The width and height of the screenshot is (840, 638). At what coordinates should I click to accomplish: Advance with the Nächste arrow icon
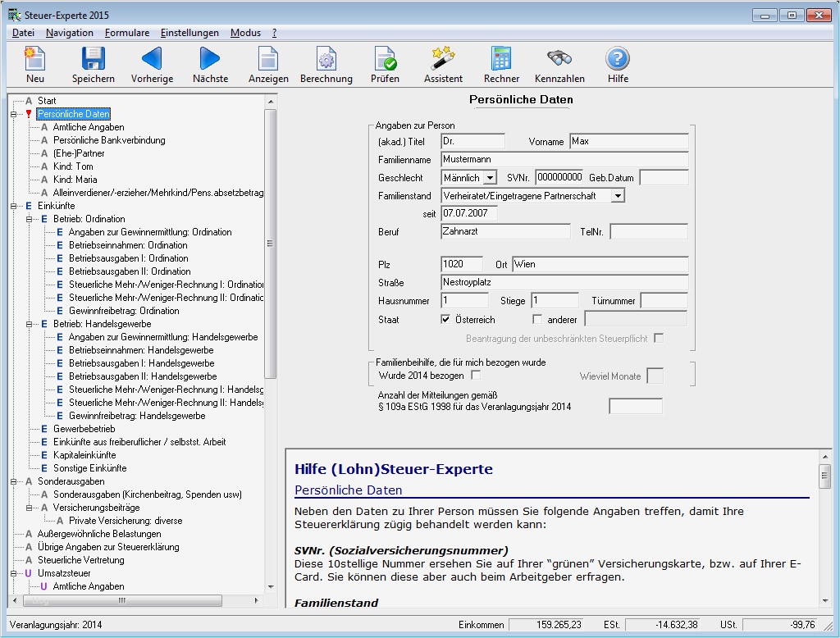point(210,60)
